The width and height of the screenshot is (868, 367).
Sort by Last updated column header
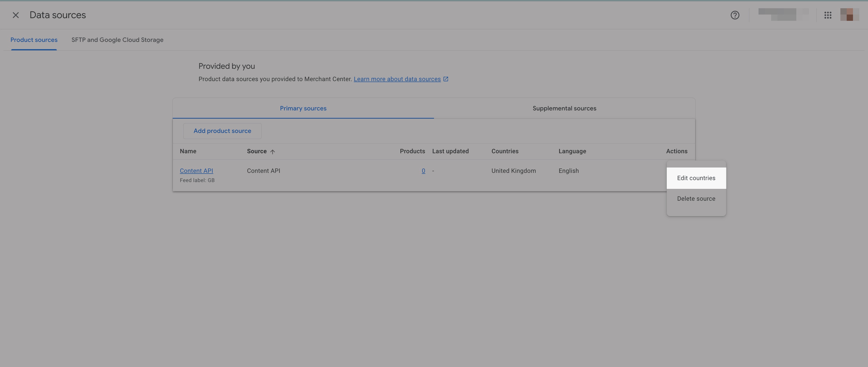click(450, 152)
